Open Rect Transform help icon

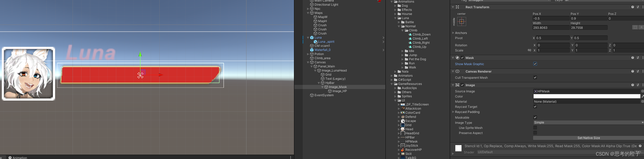pos(632,7)
